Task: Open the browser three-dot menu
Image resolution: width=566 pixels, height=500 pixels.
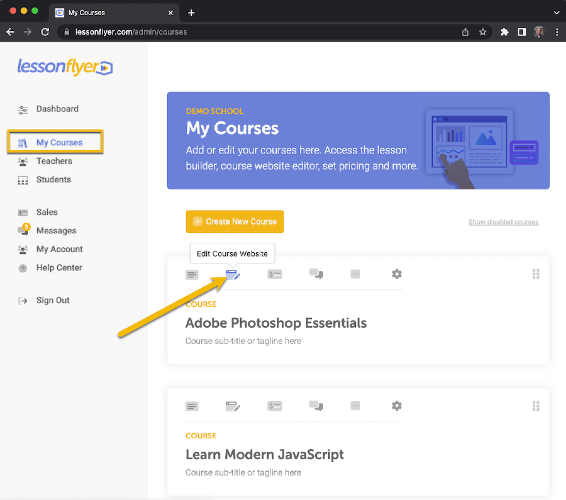Action: click(557, 32)
